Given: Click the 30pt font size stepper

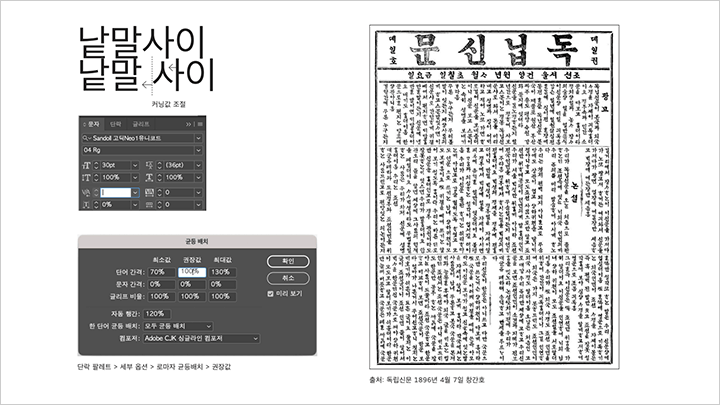Looking at the screenshot, I should tap(96, 165).
